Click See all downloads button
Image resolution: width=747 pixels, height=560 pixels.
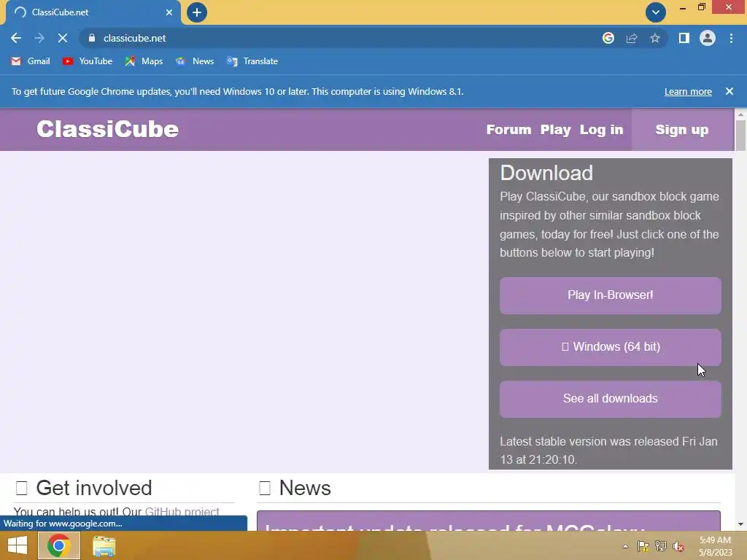click(x=611, y=399)
